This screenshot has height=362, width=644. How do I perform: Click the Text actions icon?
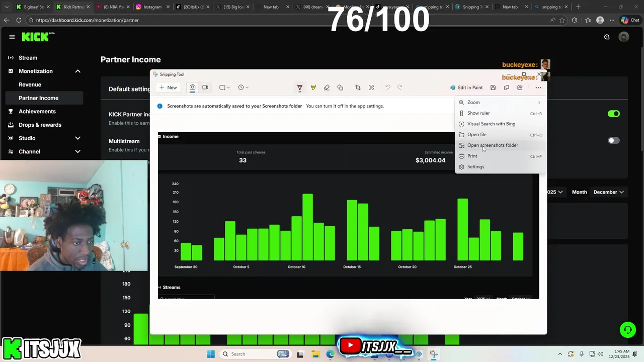pyautogui.click(x=371, y=87)
